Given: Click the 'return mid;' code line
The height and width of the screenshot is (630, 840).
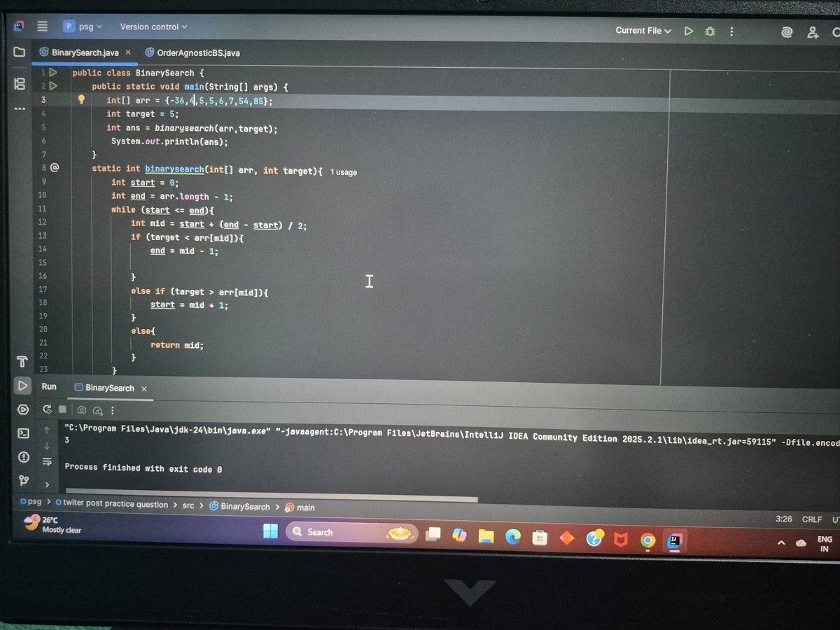Looking at the screenshot, I should [176, 345].
